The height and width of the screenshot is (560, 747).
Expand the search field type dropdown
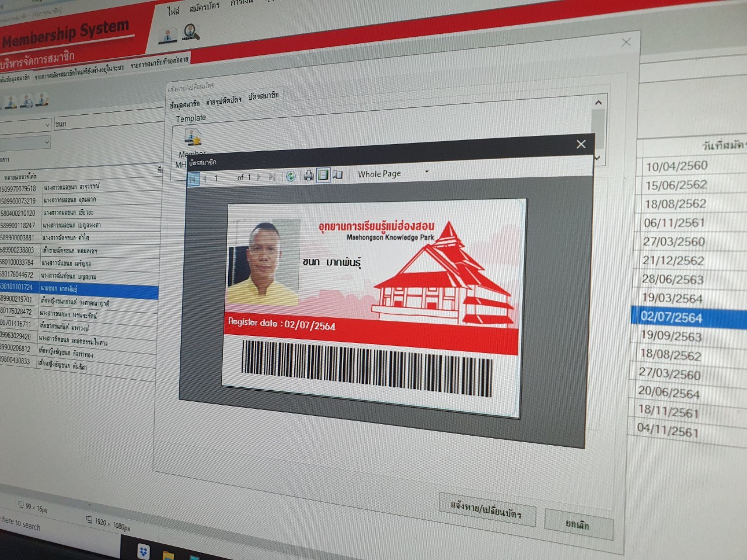47,125
